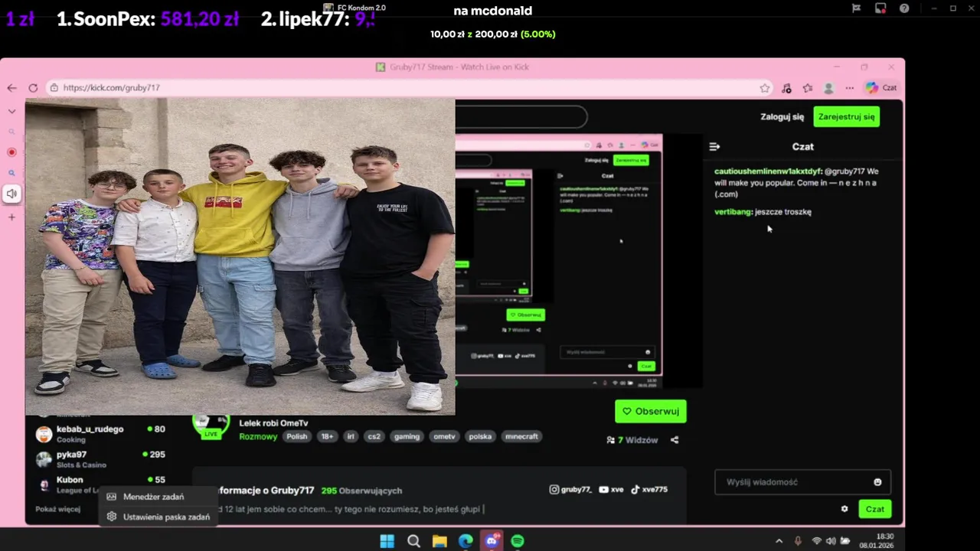Open the media control music icon
Screen dimensions: 980x551
point(786,88)
